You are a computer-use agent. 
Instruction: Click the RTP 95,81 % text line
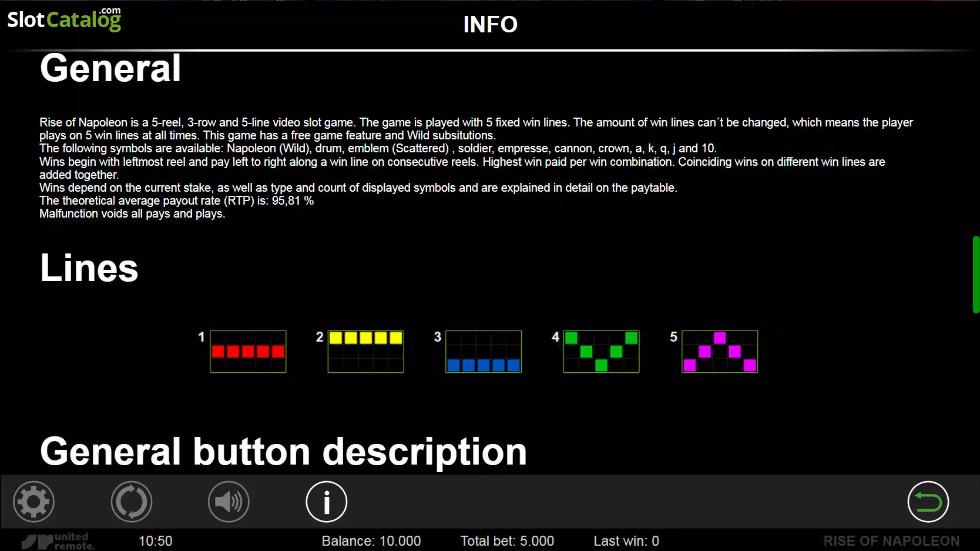176,201
